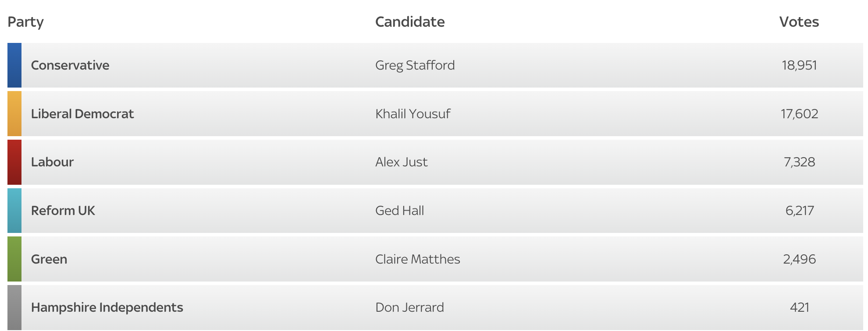Screen dimensions: 868x331
Task: Click candidate Claire Matthes
Action: (x=417, y=259)
